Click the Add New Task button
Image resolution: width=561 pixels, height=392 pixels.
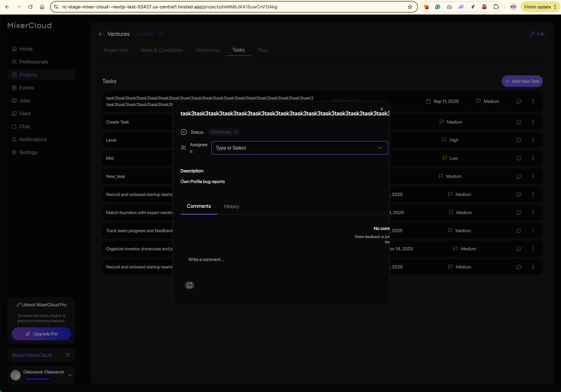coord(522,81)
